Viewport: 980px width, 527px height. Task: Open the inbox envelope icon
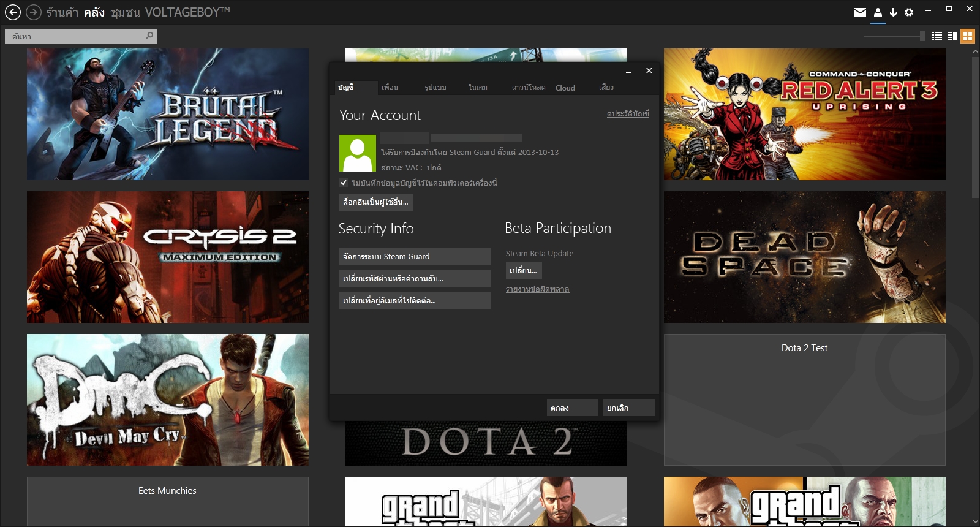click(860, 12)
